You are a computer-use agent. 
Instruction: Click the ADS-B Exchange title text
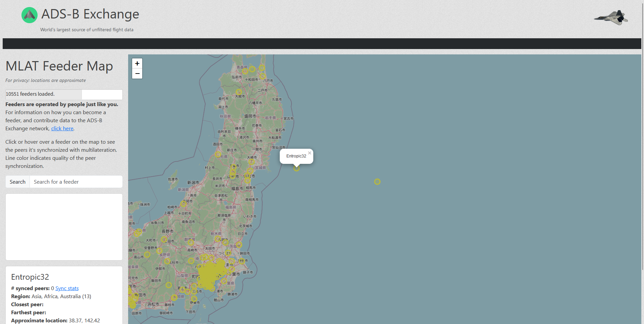[90, 14]
